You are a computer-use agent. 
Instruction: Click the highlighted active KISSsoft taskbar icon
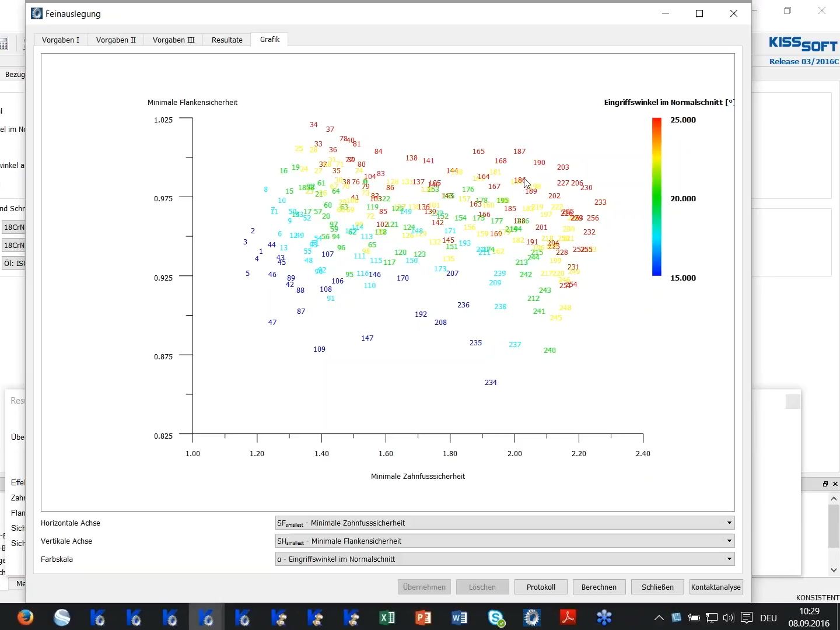206,617
